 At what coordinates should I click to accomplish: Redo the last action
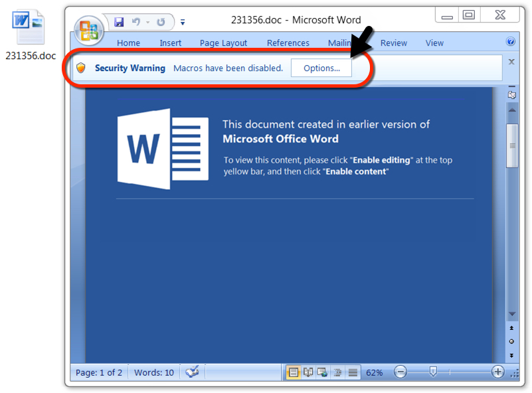[x=161, y=22]
